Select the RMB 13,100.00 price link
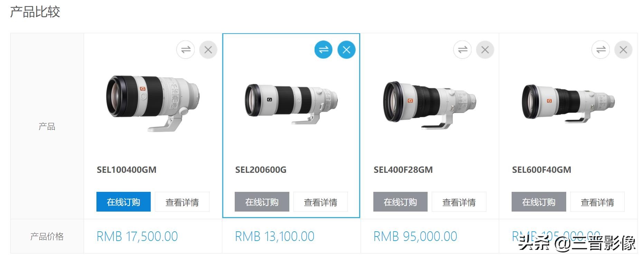The image size is (644, 259). coord(274,236)
